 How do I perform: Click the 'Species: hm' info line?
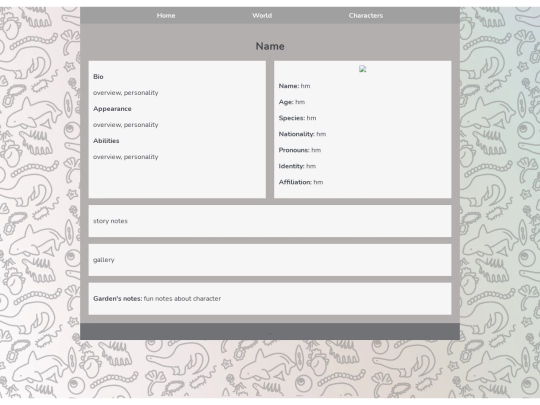(x=298, y=118)
